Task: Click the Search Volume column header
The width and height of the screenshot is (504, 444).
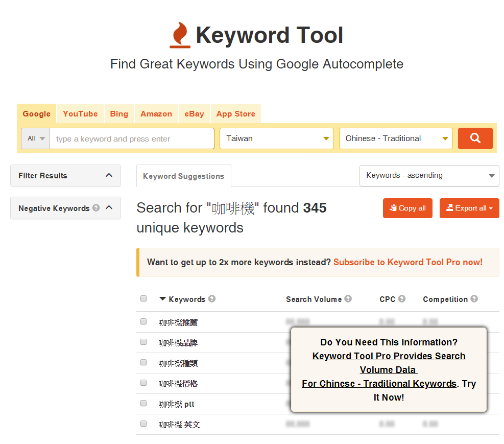Action: click(314, 299)
